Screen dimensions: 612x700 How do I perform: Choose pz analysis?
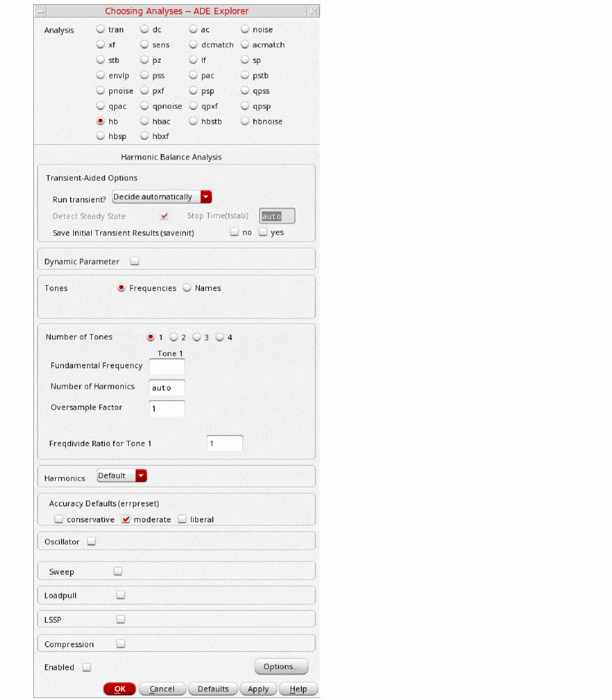144,60
